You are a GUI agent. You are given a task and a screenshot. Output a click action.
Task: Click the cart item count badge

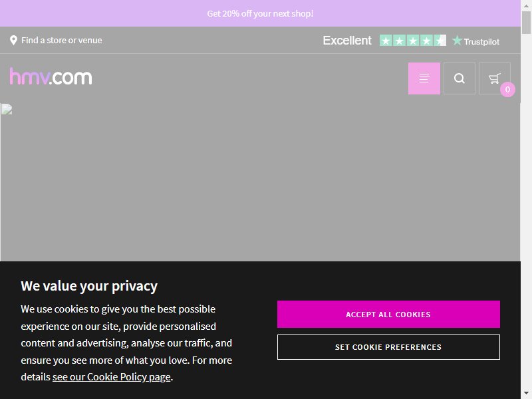pos(507,90)
